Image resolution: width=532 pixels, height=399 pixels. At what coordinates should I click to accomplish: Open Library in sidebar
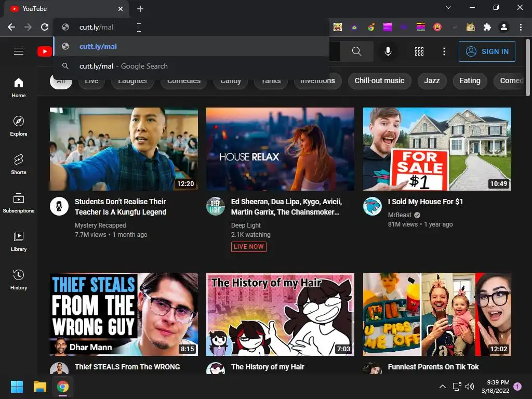pos(19,241)
